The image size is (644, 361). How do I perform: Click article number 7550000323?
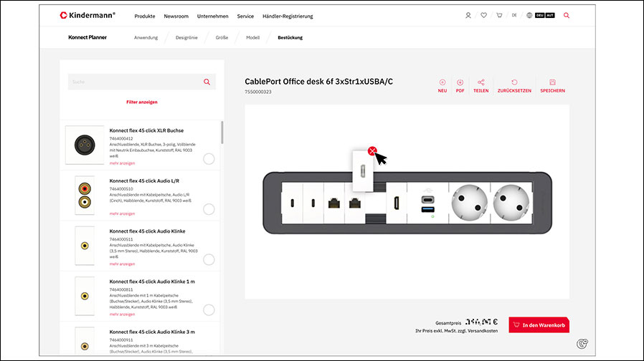(258, 92)
